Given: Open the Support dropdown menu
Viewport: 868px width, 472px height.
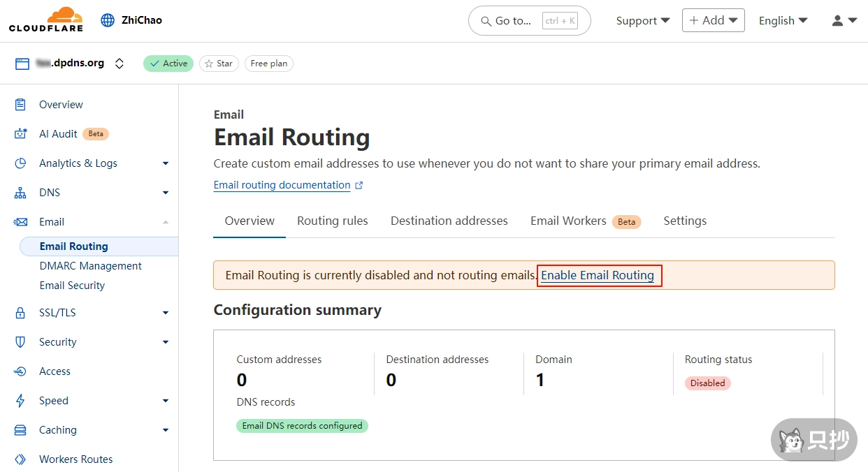Looking at the screenshot, I should [642, 21].
